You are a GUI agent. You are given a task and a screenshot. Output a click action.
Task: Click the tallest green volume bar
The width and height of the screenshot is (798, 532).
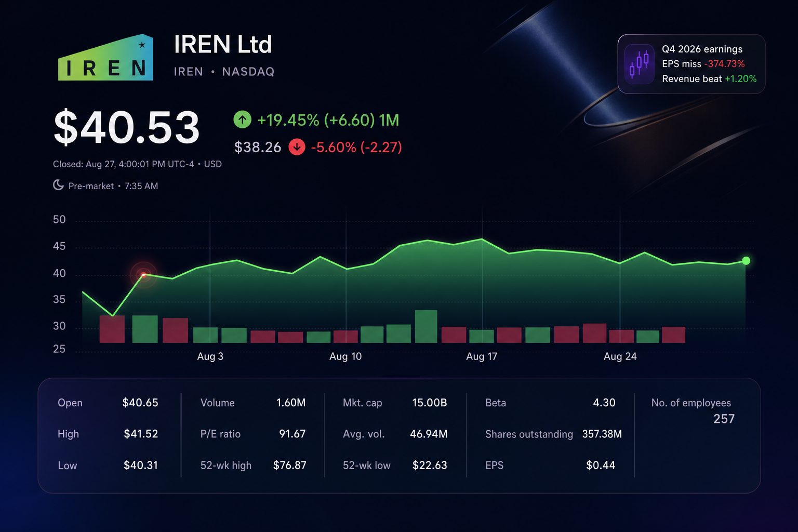click(x=426, y=326)
